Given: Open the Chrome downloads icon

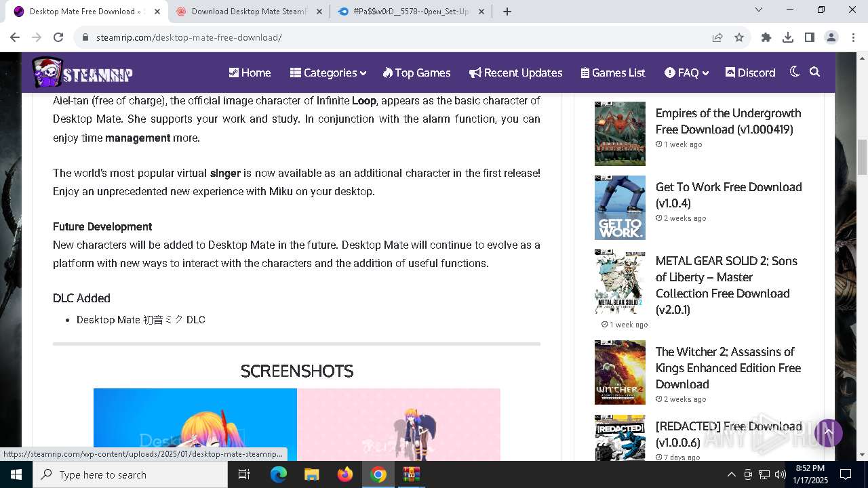Looking at the screenshot, I should coord(788,37).
